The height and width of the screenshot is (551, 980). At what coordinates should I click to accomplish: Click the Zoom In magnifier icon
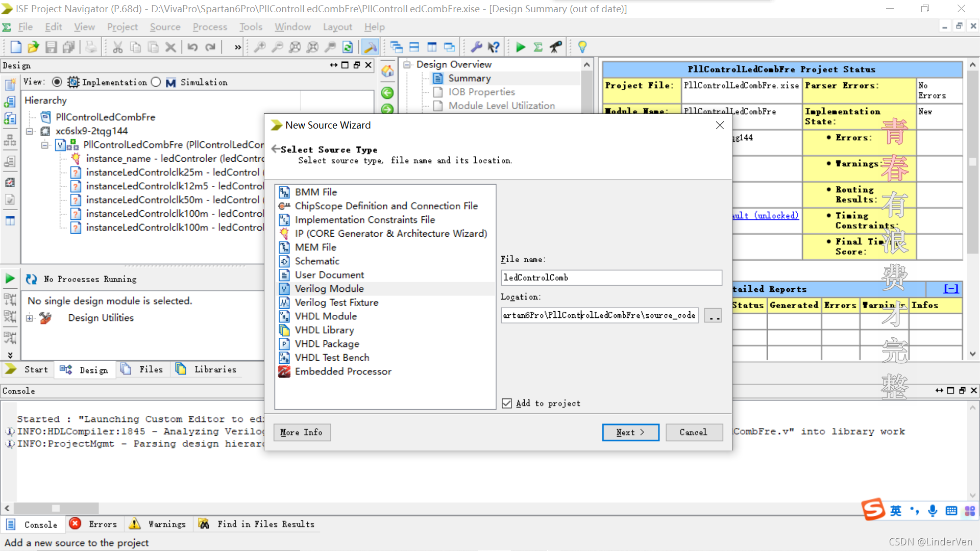click(x=260, y=47)
